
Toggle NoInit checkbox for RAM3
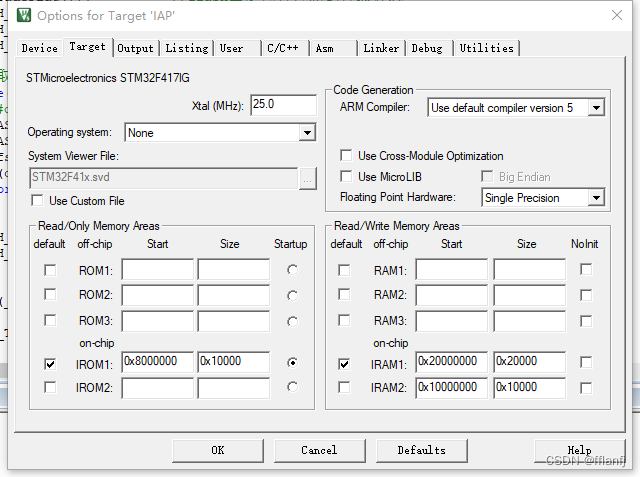point(586,321)
